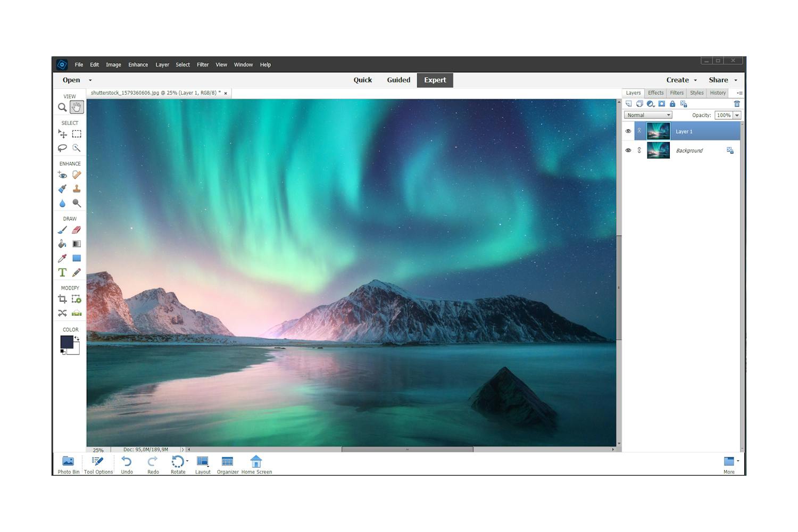Expand the Opacity value dropdown

coord(737,115)
